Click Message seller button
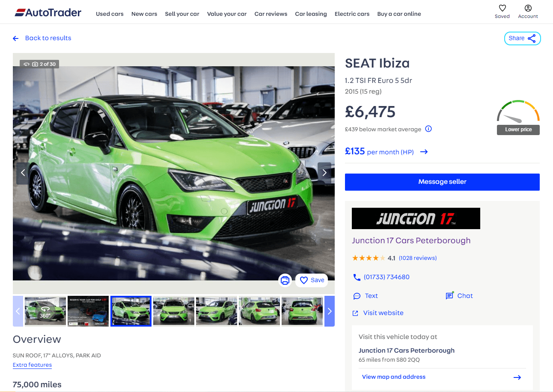553x392 pixels. pos(442,182)
